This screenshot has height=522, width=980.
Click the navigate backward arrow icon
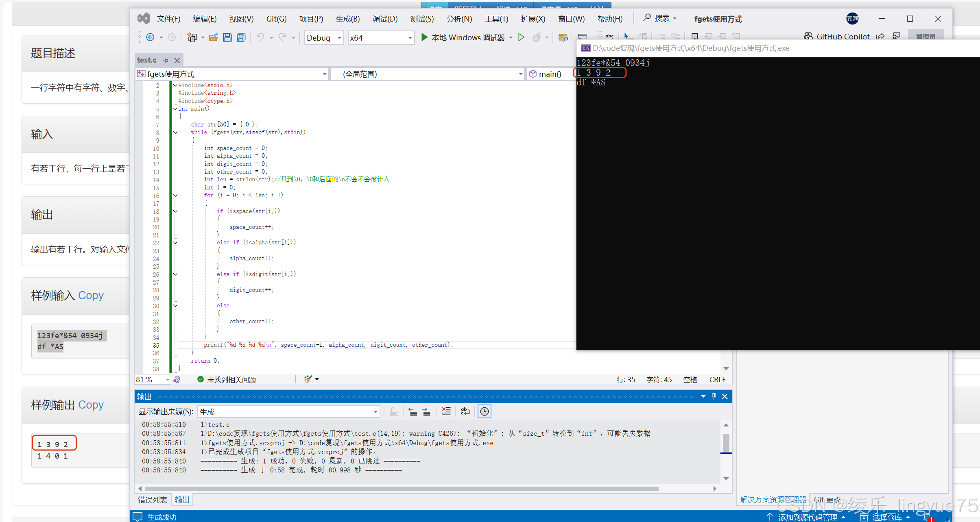click(x=150, y=37)
